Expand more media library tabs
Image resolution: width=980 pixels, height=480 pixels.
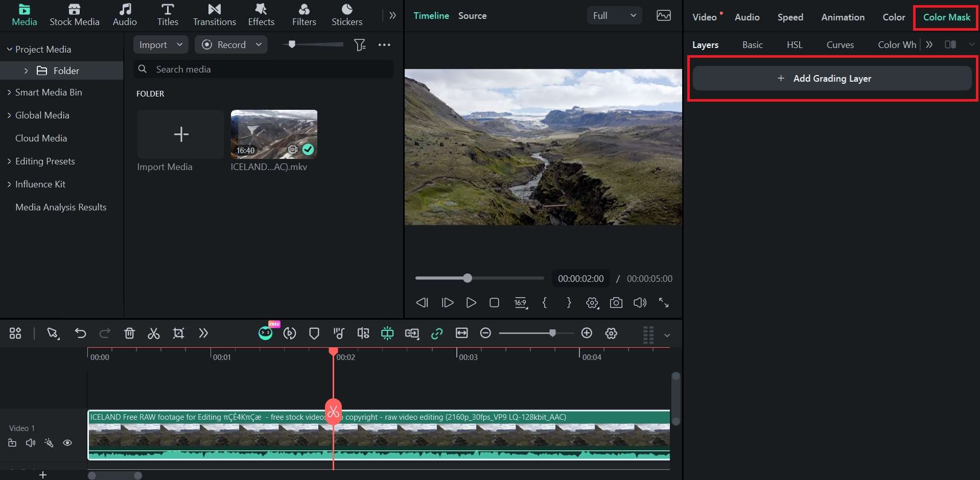pyautogui.click(x=392, y=15)
